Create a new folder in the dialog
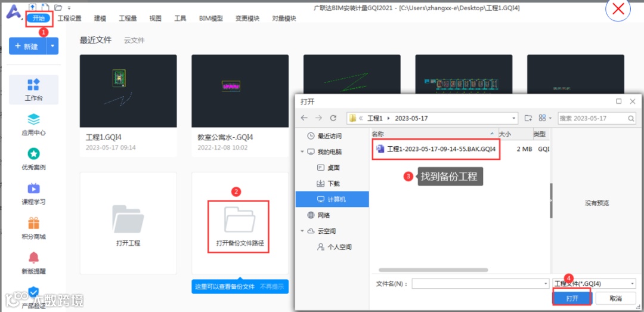Image resolution: width=644 pixels, height=312 pixels. click(528, 118)
